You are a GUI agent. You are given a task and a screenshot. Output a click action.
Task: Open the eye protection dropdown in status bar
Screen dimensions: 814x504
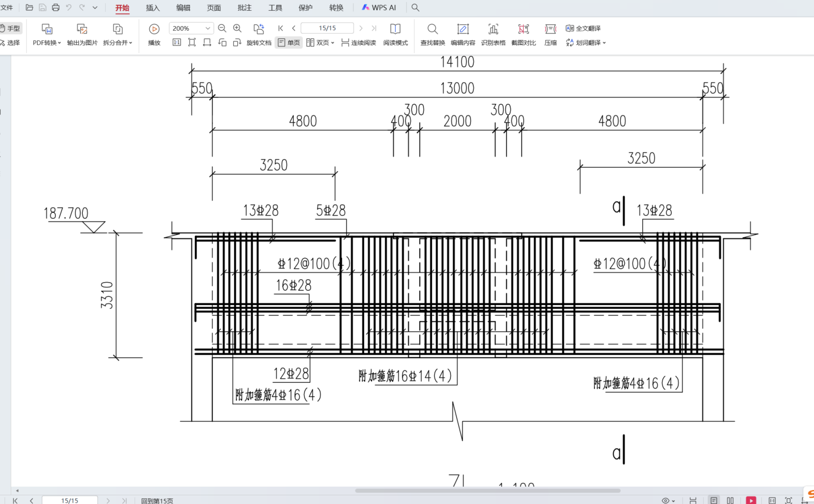pos(668,500)
